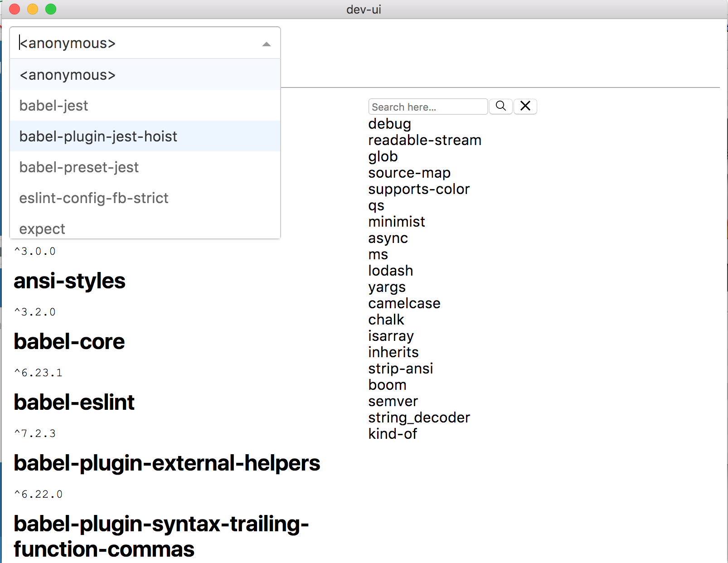Click the babel-plugin-external-helpers heading
Viewport: 728px width, 563px height.
click(167, 463)
